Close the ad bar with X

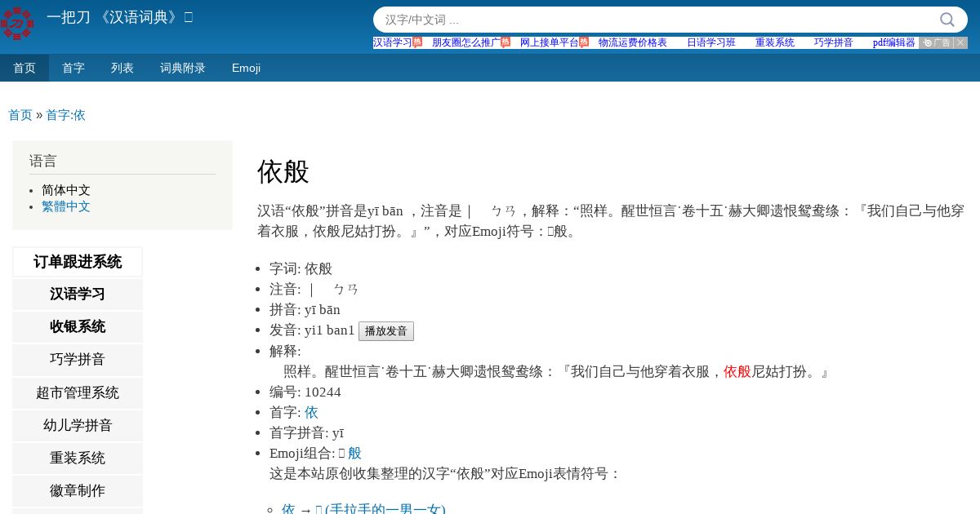pos(960,42)
